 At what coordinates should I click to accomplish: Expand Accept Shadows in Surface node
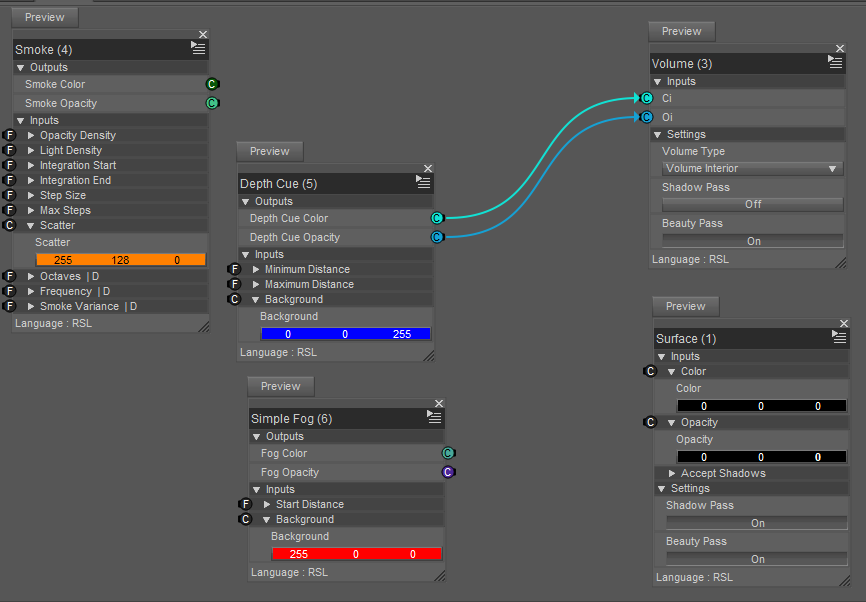point(672,473)
